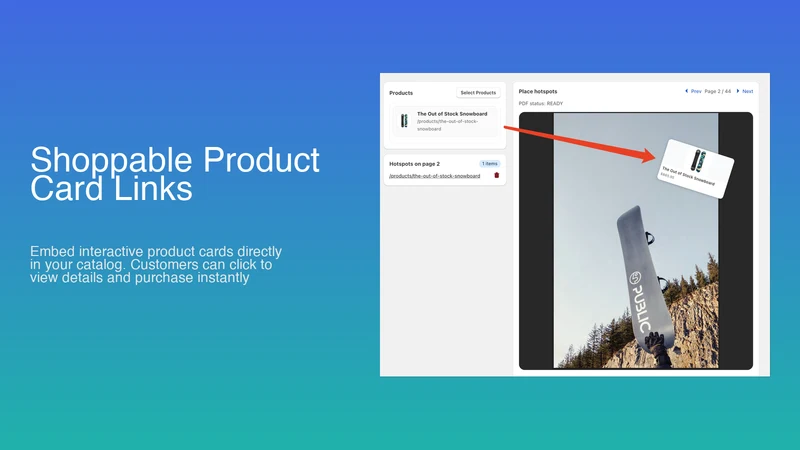The width and height of the screenshot is (800, 450).
Task: Click the right chevron beside Next
Action: (x=738, y=91)
